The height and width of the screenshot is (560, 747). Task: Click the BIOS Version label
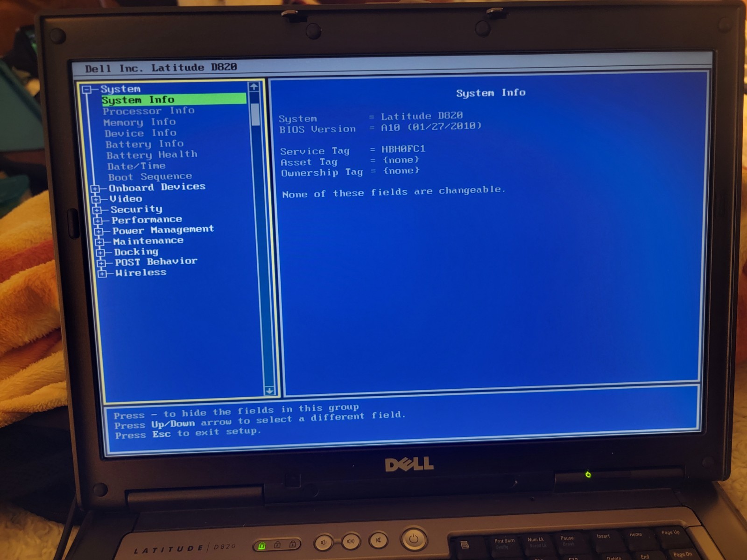click(317, 129)
